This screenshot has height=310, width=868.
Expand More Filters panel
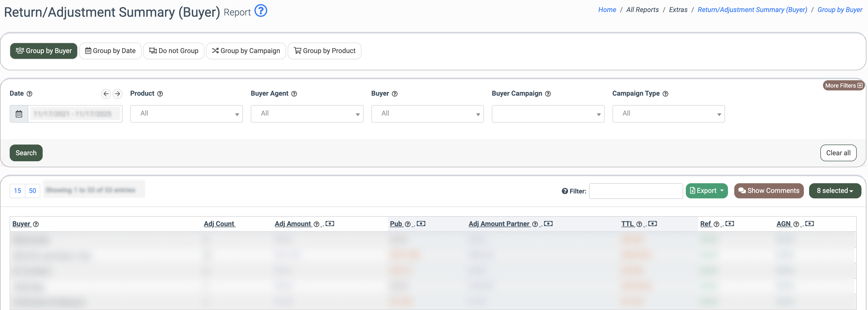(843, 85)
